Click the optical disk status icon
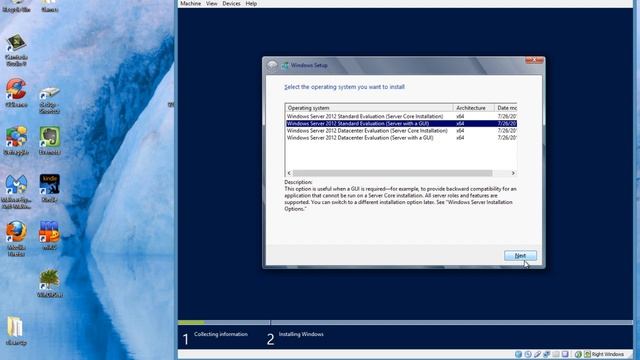 click(x=528, y=354)
